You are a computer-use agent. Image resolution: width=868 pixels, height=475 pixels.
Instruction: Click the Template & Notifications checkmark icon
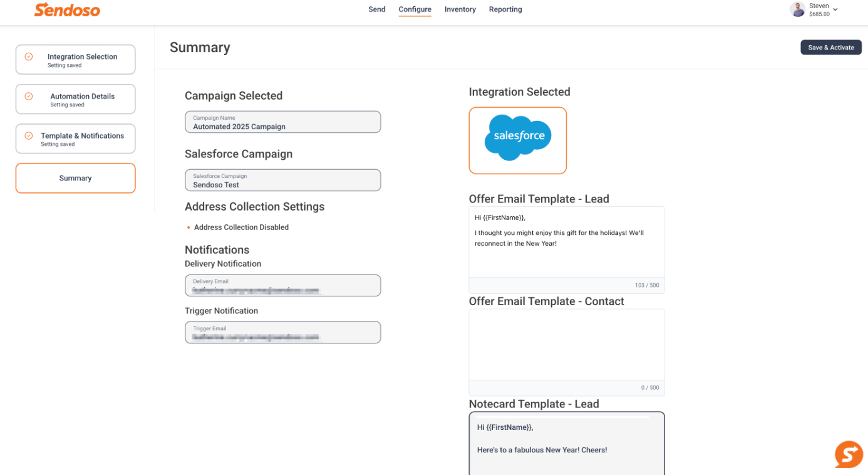[x=29, y=135]
